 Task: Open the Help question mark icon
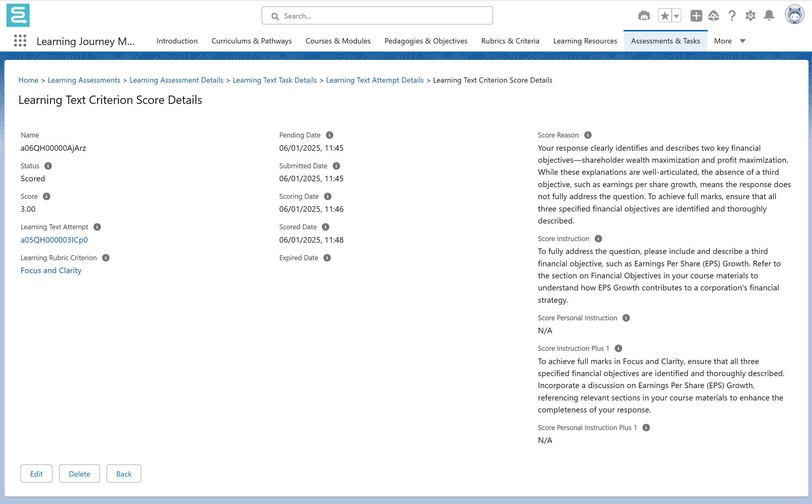coord(732,16)
